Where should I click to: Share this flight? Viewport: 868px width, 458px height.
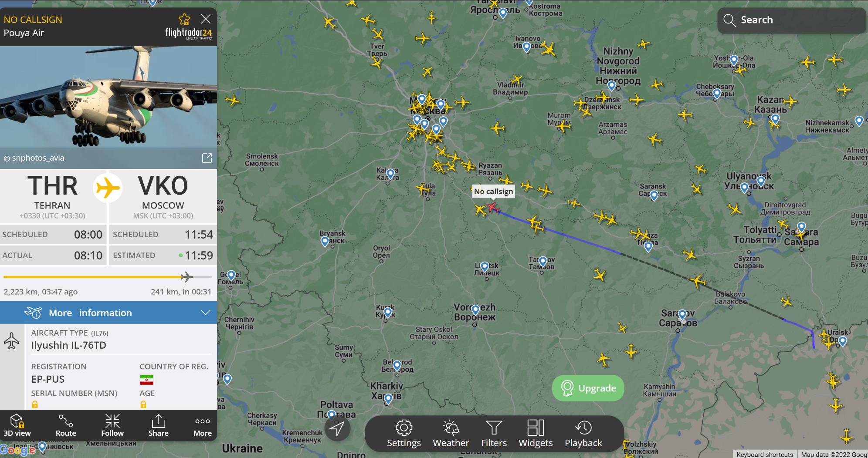pos(159,425)
